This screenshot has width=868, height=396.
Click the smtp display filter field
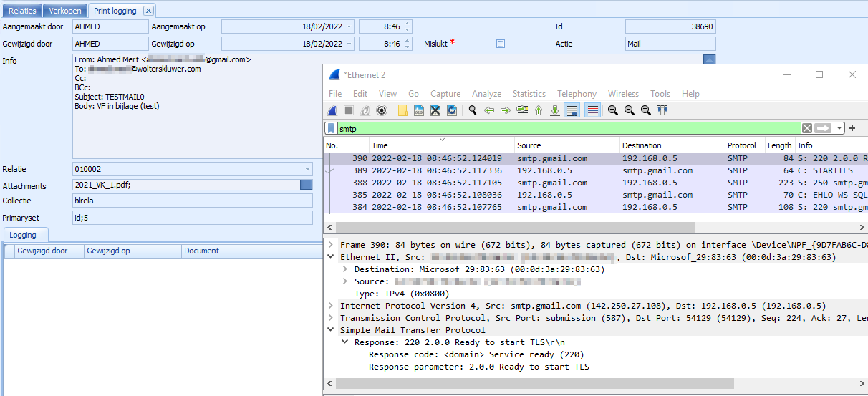click(566, 128)
